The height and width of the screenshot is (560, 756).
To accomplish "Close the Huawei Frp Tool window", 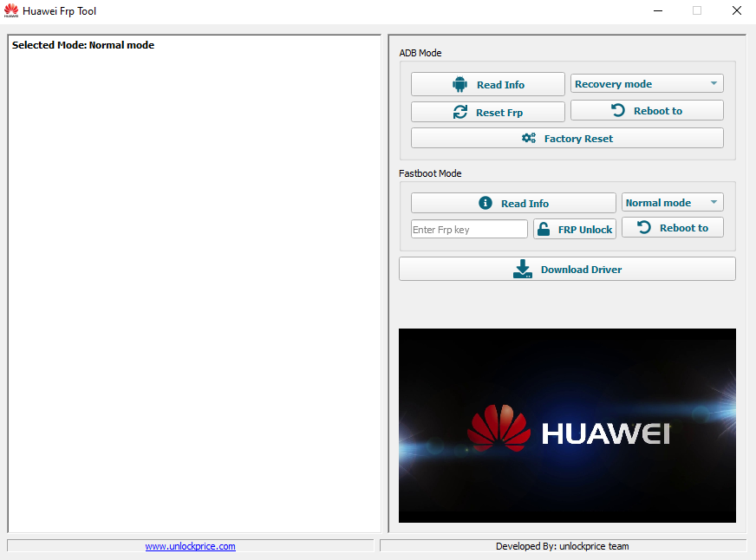I will [736, 11].
